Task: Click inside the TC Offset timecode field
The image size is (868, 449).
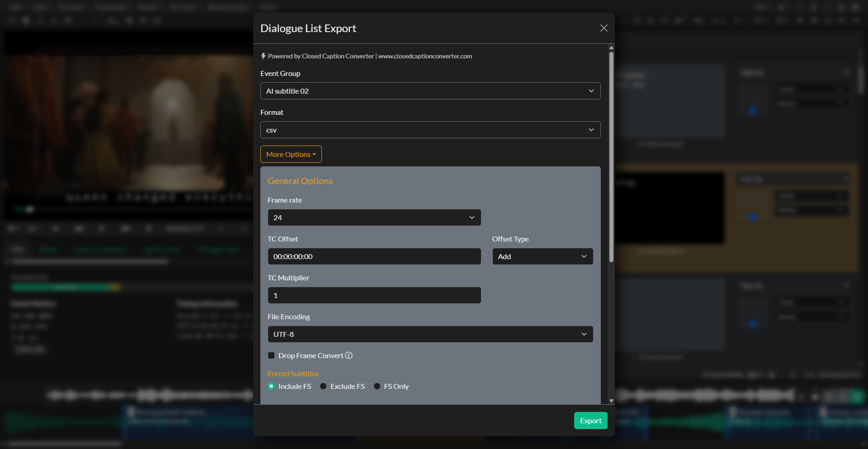Action: 374,256
